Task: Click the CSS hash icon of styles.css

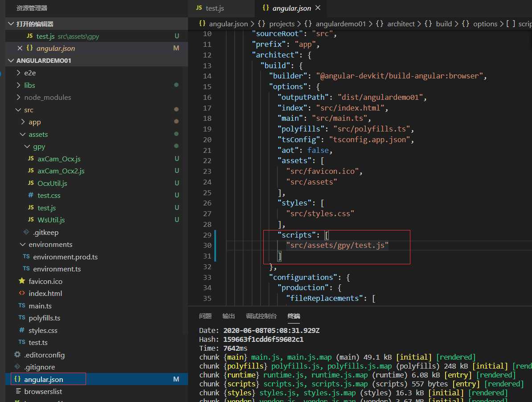Action: [x=22, y=330]
